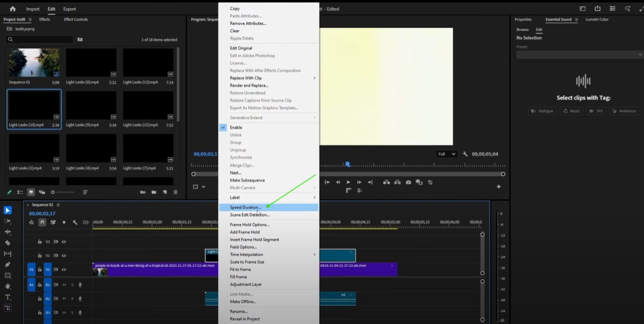Open the Sequence 01 timeline panel menu

pyautogui.click(x=58, y=205)
